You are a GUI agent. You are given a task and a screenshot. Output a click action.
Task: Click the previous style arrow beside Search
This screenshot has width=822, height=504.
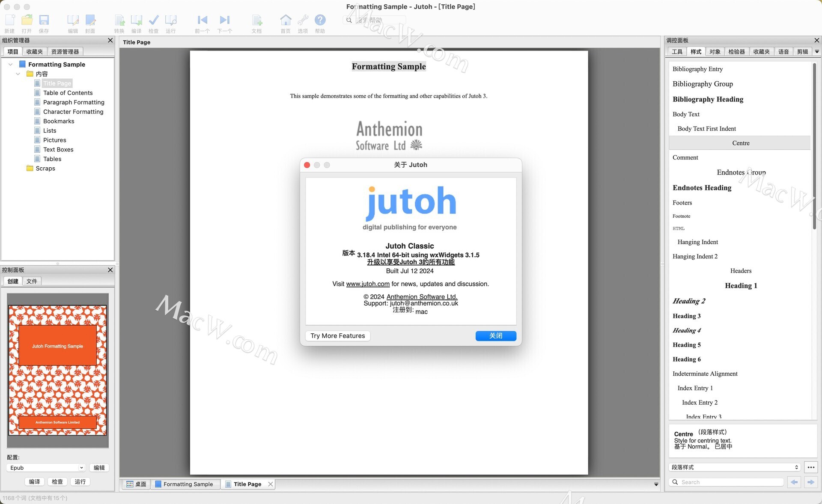pyautogui.click(x=794, y=482)
